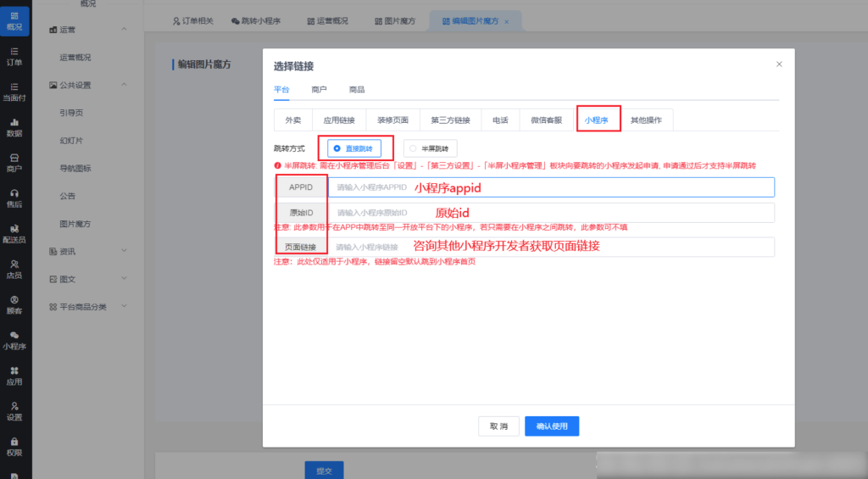868x479 pixels.
Task: Collapse the 公共设置 menu section
Action: [125, 85]
